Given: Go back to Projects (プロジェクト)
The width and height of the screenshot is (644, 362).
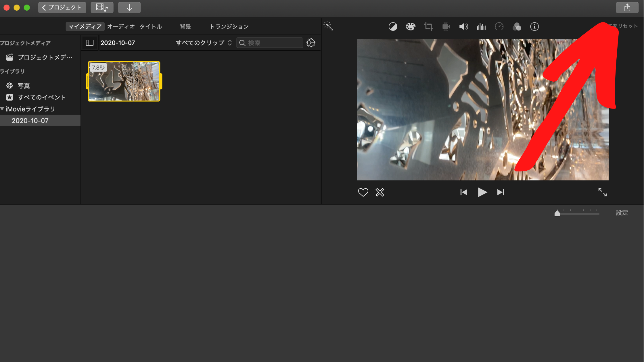Looking at the screenshot, I should [x=62, y=7].
